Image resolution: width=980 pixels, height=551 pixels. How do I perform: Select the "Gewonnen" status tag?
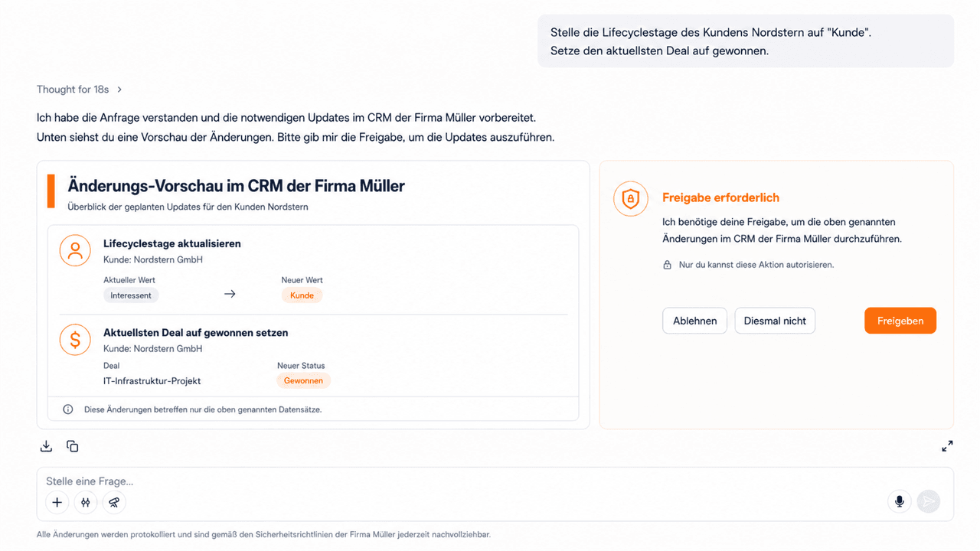point(303,380)
